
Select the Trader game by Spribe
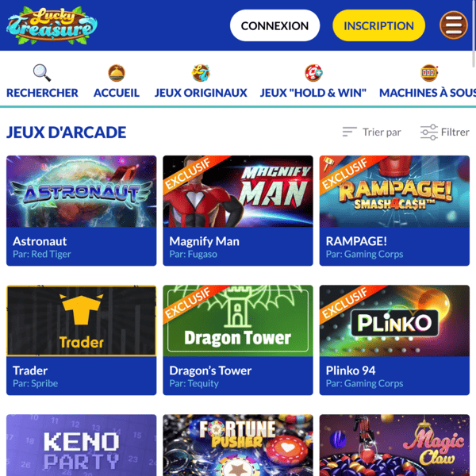click(82, 340)
